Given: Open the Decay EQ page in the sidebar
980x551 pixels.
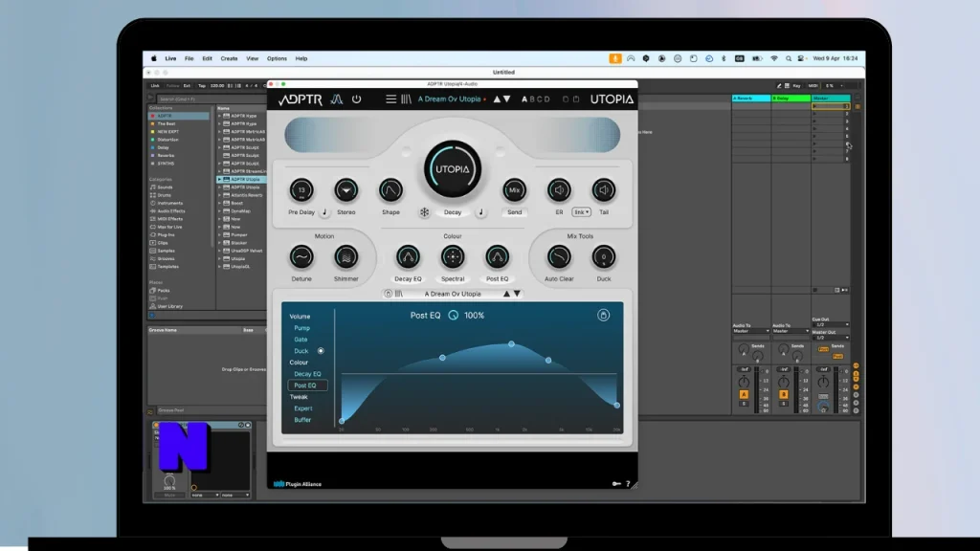Looking at the screenshot, I should (307, 374).
